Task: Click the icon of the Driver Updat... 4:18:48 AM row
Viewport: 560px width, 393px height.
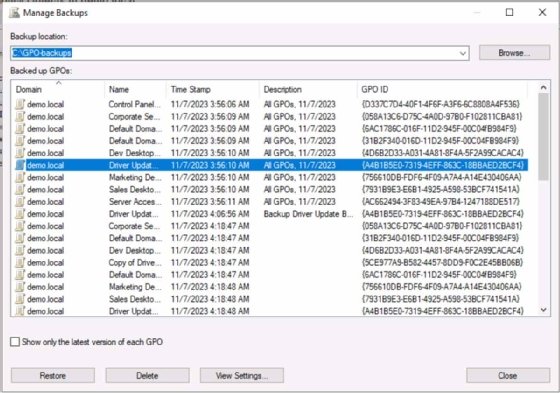Action: pyautogui.click(x=20, y=311)
